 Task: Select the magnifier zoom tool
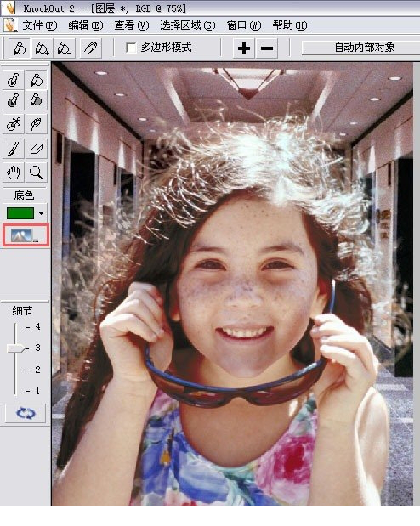pyautogui.click(x=37, y=173)
